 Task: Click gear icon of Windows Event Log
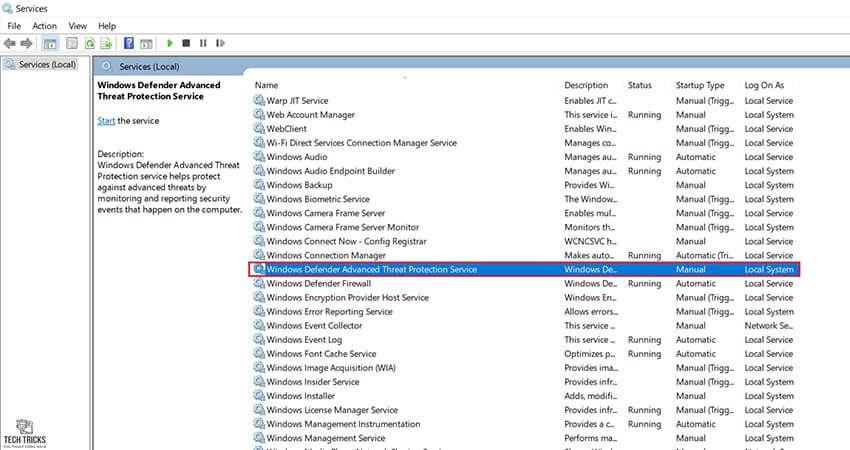click(259, 339)
